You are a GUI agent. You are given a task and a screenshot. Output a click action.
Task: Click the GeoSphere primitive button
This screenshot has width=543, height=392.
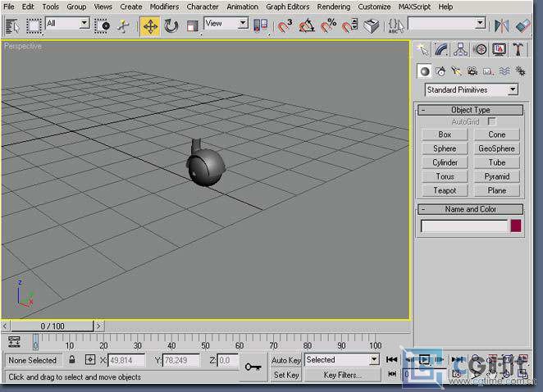[x=497, y=148]
